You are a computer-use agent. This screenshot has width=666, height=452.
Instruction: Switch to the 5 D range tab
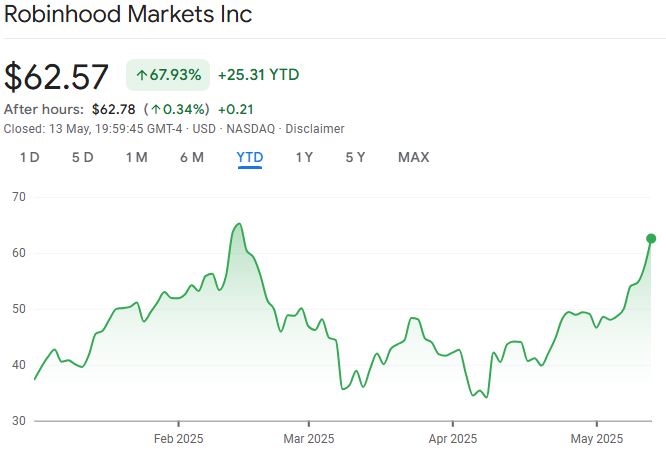(82, 157)
